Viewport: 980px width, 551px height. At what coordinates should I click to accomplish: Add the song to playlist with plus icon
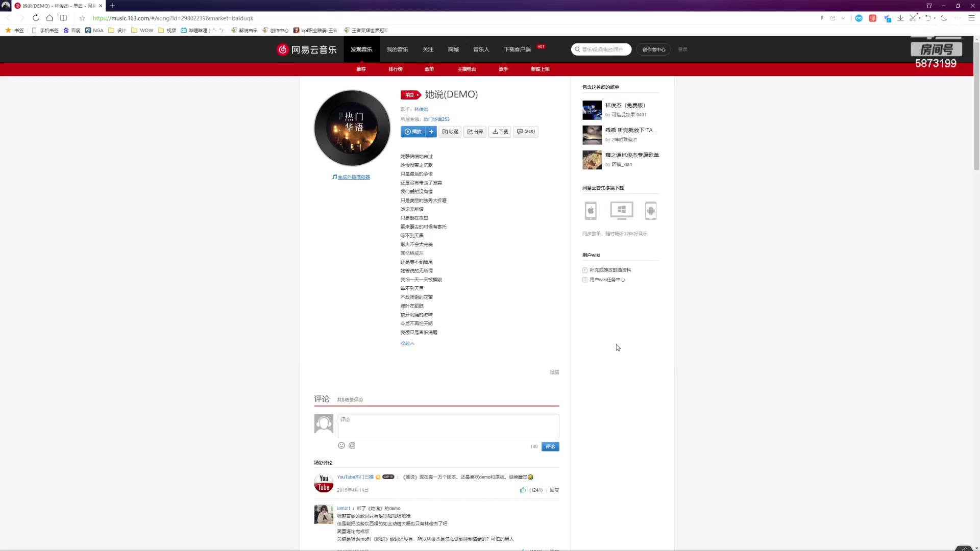pyautogui.click(x=431, y=132)
